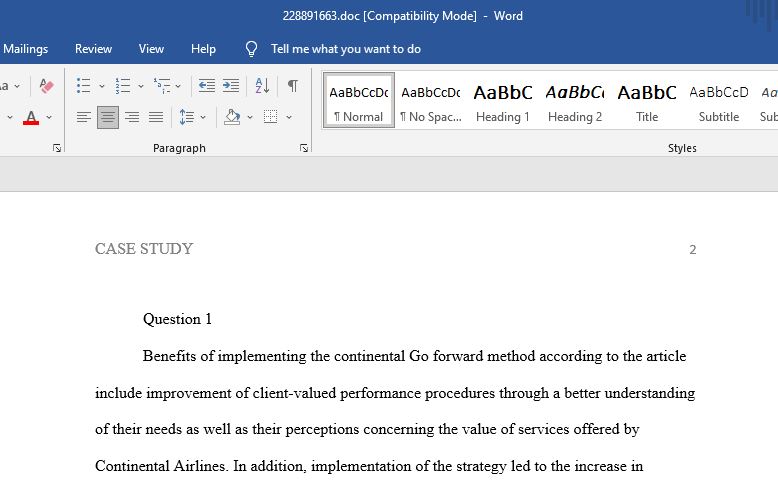Click the CASE STUDY header text

click(x=144, y=248)
